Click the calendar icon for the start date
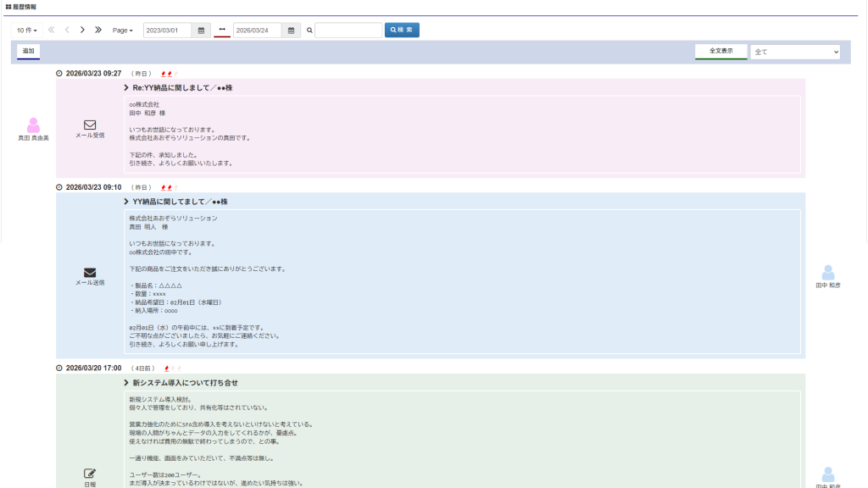 pyautogui.click(x=202, y=30)
